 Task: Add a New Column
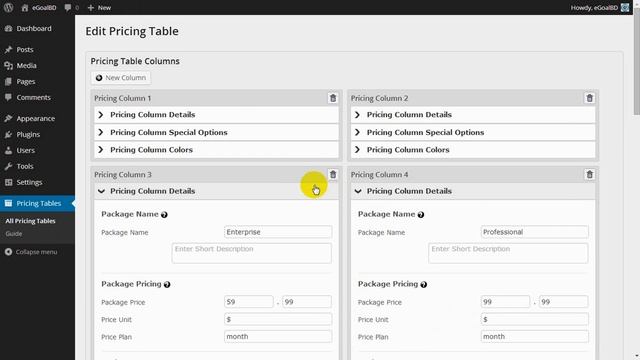tap(121, 78)
